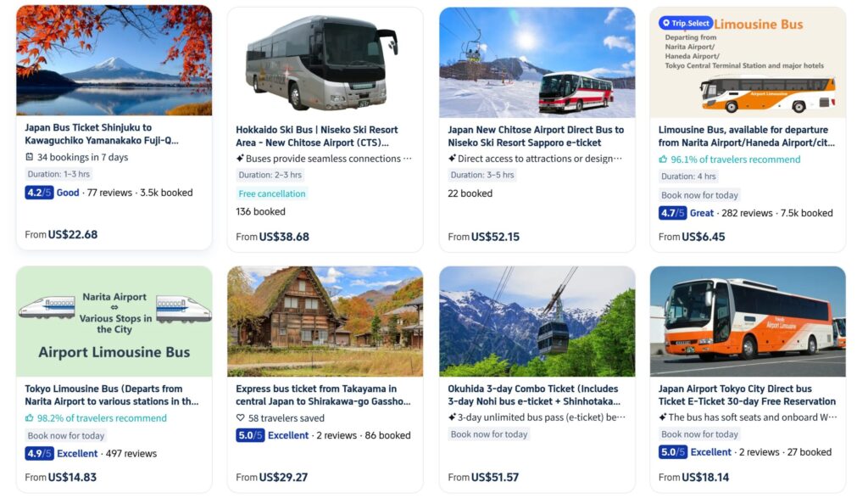Screen dimensions: 868x498
Task: Click sparkle icon beside 3-day unlimited bus pass
Action: pos(452,417)
